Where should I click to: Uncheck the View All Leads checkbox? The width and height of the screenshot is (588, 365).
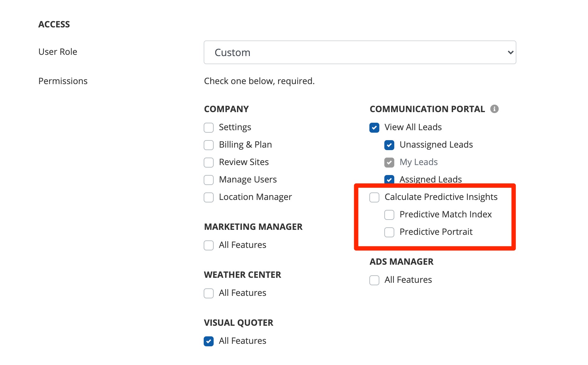tap(374, 128)
